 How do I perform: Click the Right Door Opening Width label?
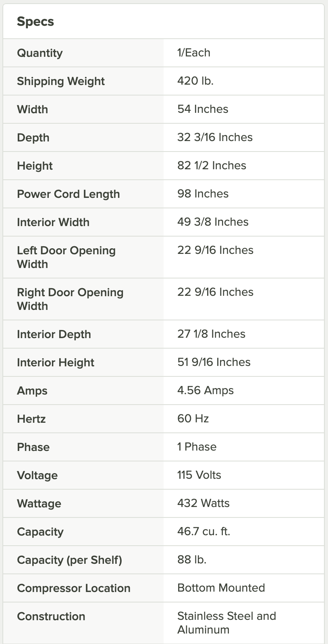coord(70,299)
